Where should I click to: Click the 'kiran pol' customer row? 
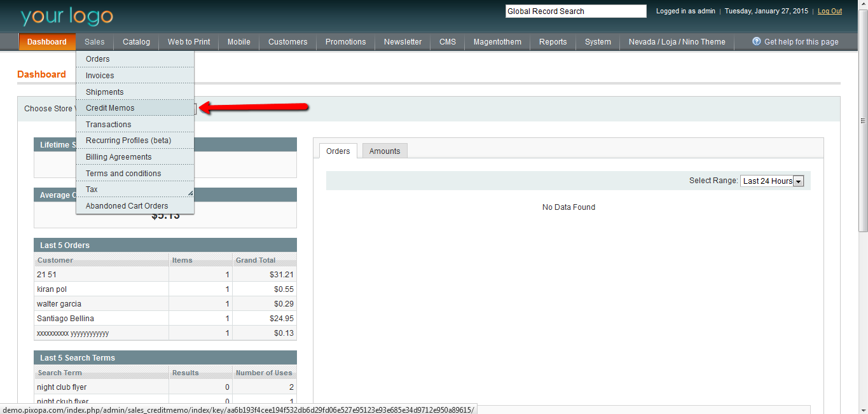pos(165,289)
